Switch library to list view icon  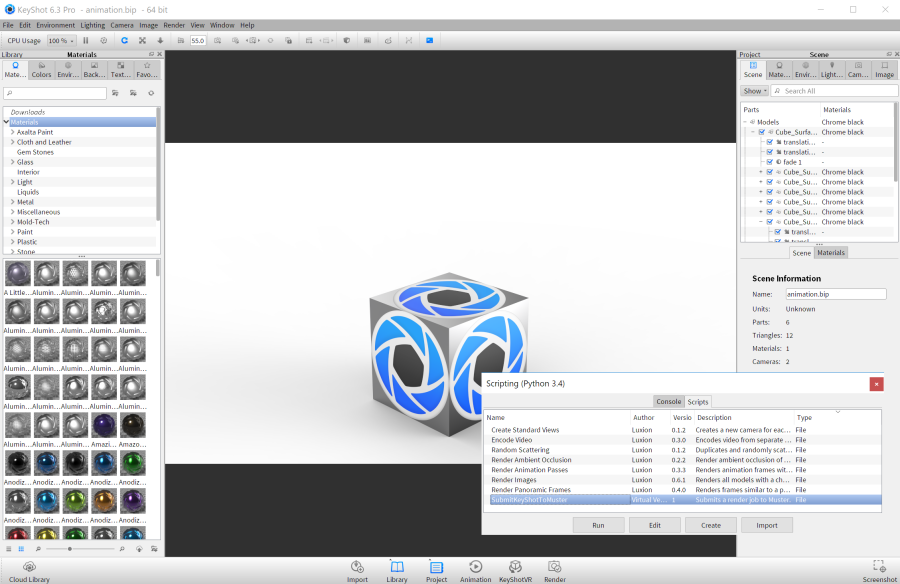(9, 549)
